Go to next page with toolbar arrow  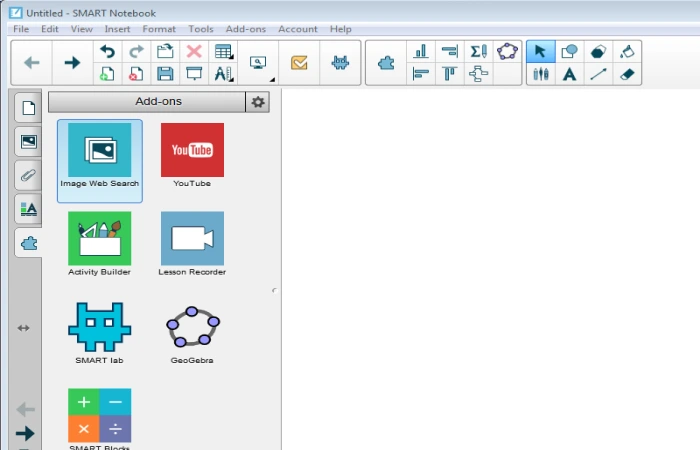click(x=72, y=63)
